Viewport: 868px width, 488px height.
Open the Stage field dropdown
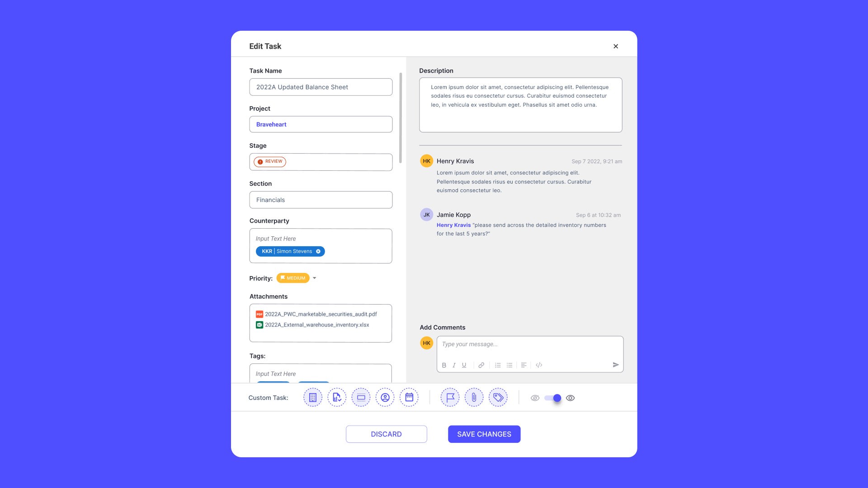tap(321, 161)
